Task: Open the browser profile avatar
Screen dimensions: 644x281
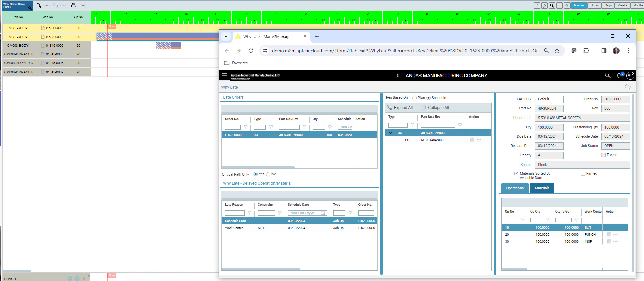Action: point(616,51)
